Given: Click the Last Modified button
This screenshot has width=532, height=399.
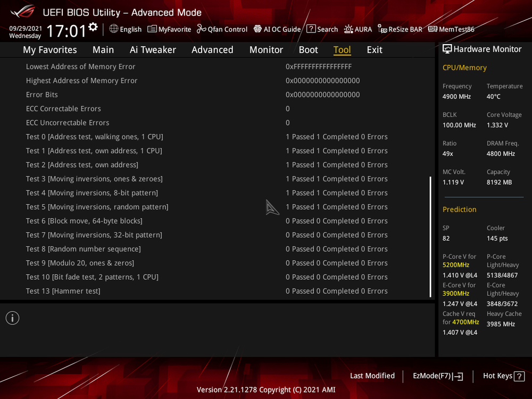Looking at the screenshot, I should tap(372, 376).
